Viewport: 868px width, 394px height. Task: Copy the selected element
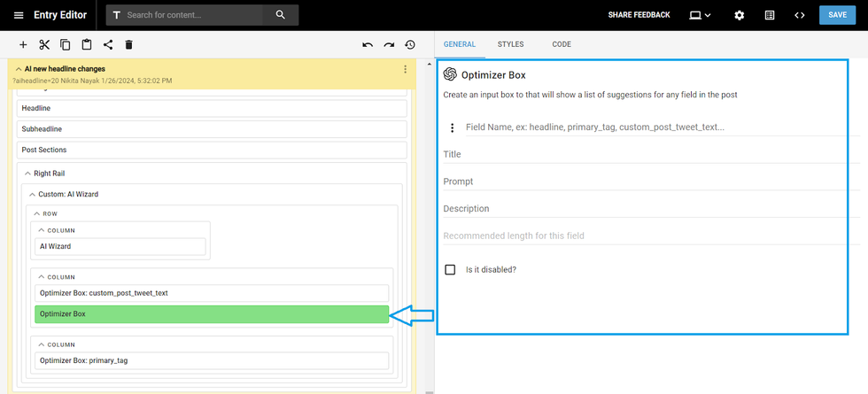point(66,45)
